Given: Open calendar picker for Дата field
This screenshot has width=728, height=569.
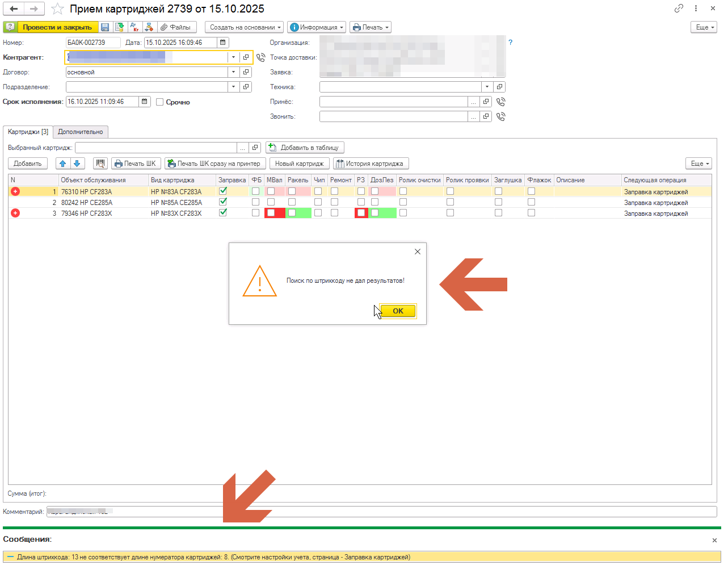Looking at the screenshot, I should coord(223,43).
